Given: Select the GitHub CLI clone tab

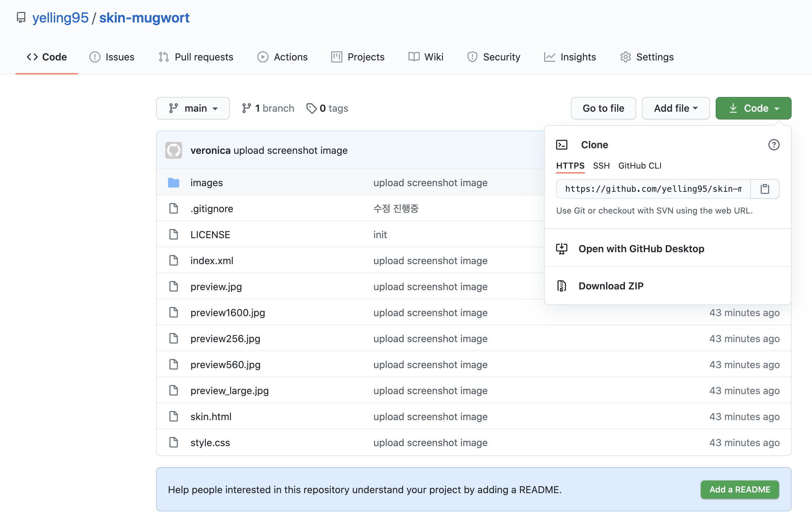Looking at the screenshot, I should click(640, 166).
